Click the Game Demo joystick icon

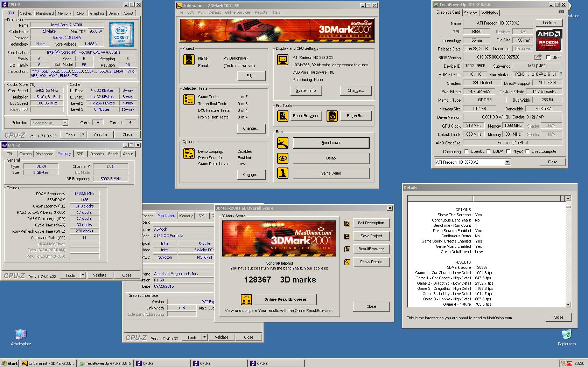[283, 173]
